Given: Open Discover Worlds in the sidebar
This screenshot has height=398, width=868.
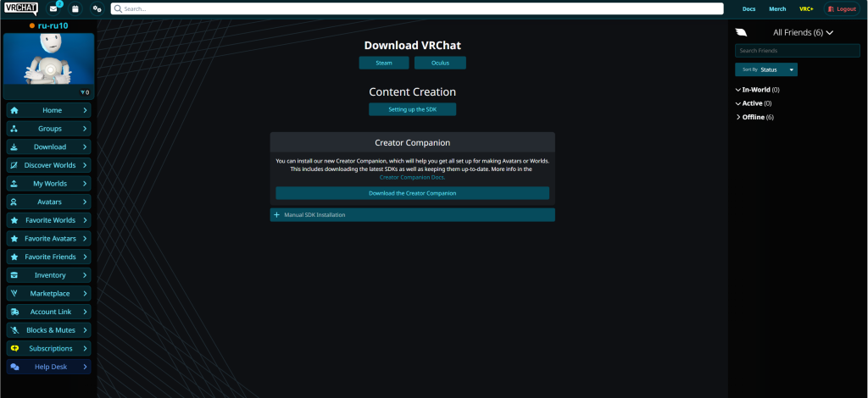Looking at the screenshot, I should coord(48,165).
